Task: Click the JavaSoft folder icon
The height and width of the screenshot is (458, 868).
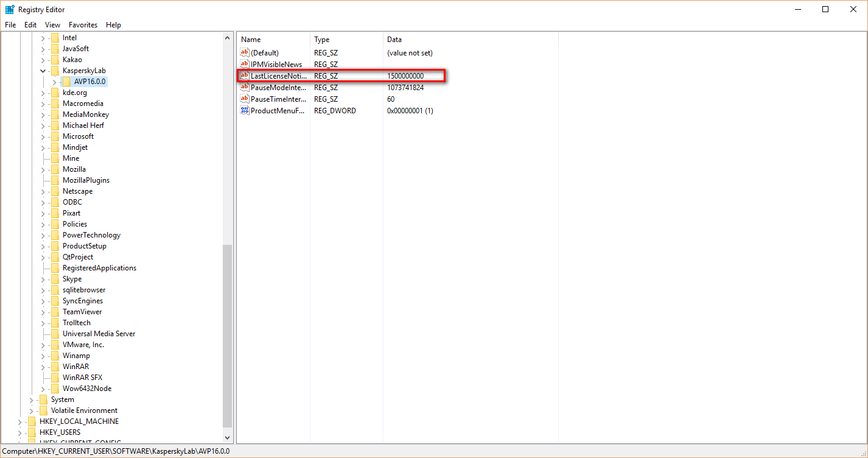Action: (55, 49)
